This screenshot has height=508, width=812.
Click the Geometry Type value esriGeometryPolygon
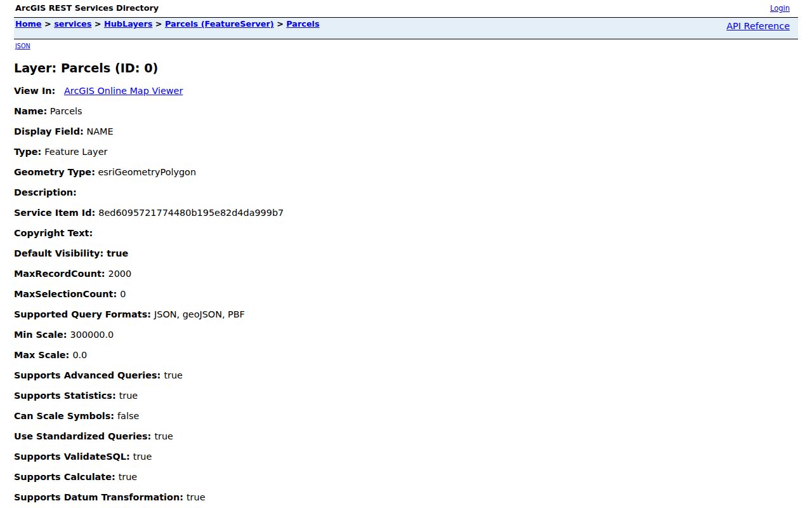click(147, 172)
